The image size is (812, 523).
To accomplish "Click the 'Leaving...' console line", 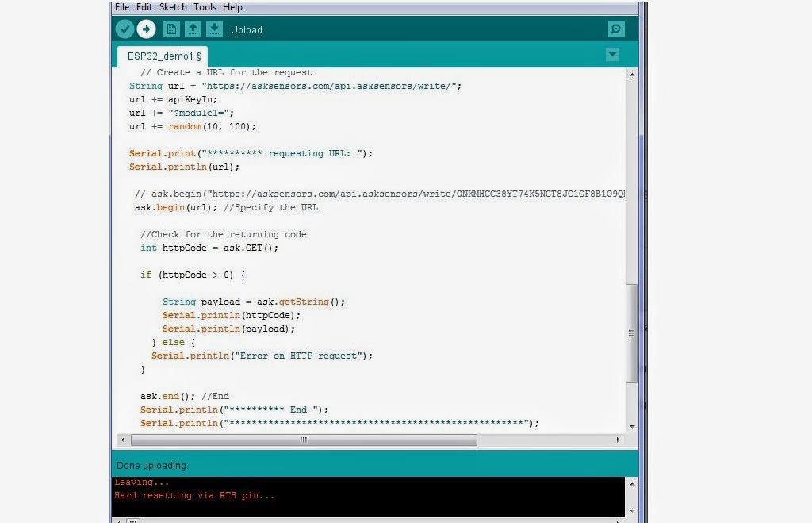I will point(142,482).
